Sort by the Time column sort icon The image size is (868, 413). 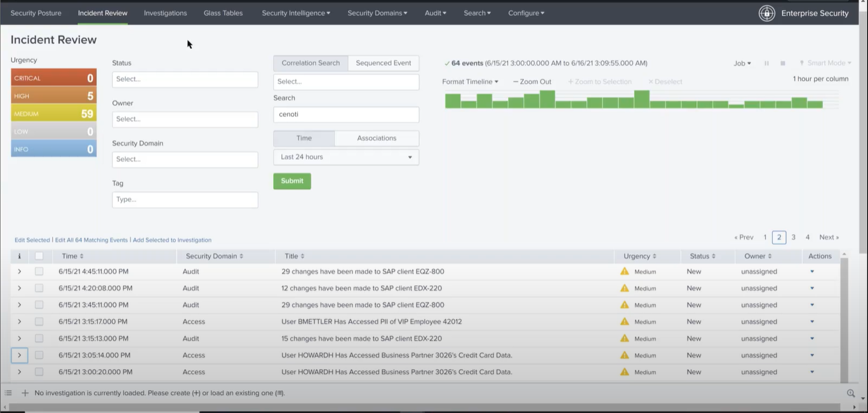[81, 256]
